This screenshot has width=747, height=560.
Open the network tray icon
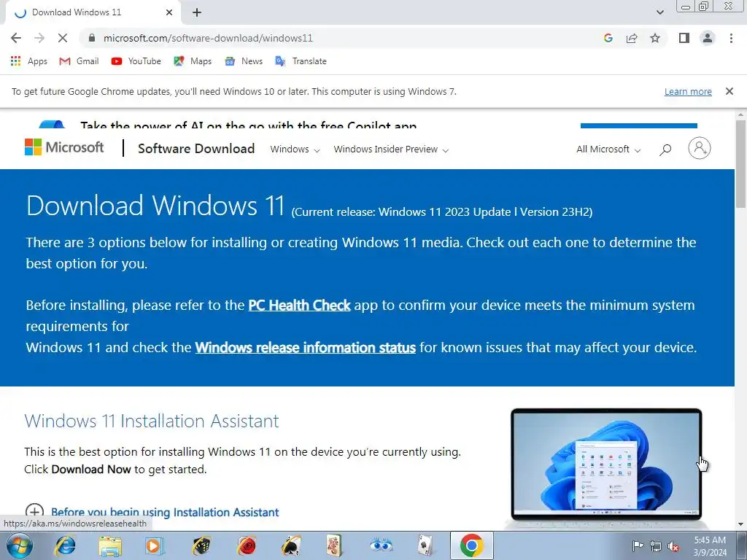coord(656,546)
